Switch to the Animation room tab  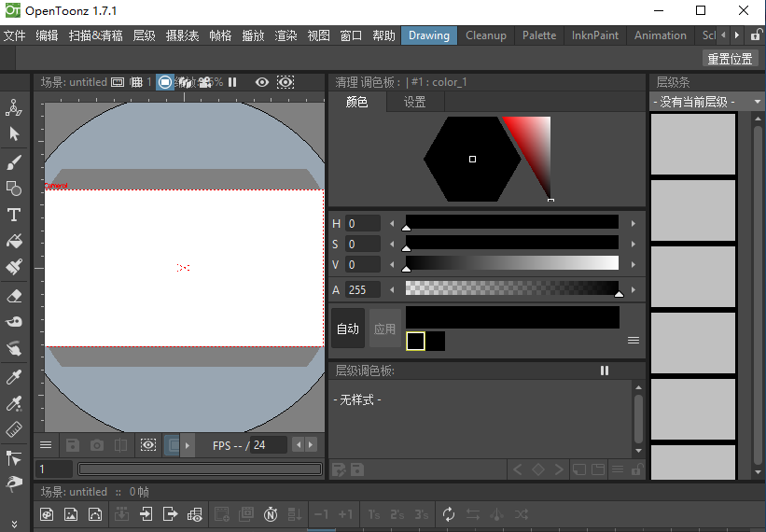click(x=660, y=35)
